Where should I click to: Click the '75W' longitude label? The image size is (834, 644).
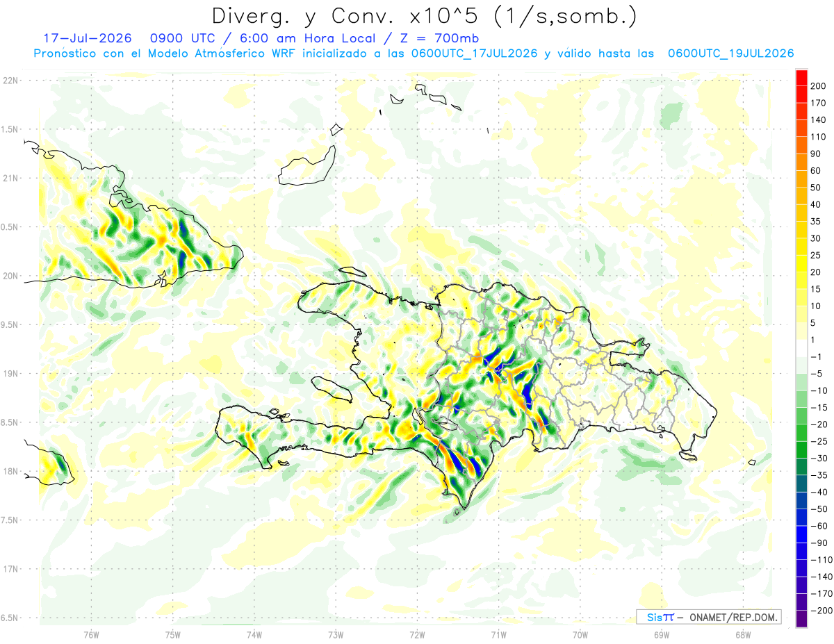click(172, 634)
